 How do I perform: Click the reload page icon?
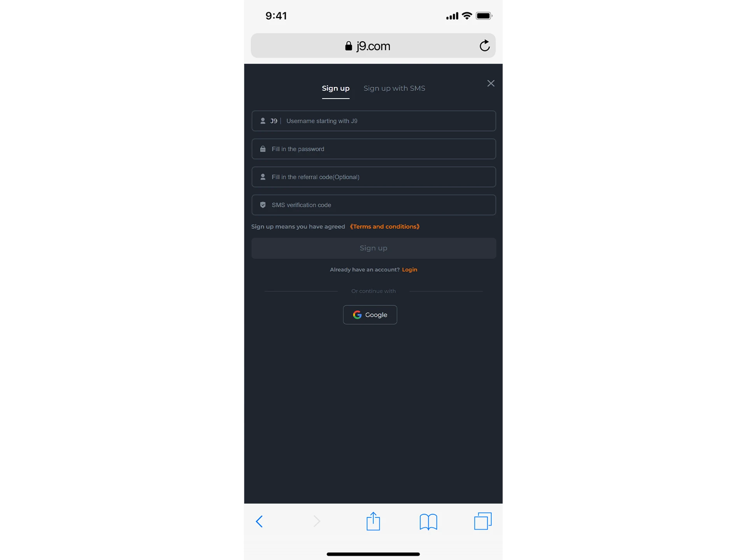(485, 45)
